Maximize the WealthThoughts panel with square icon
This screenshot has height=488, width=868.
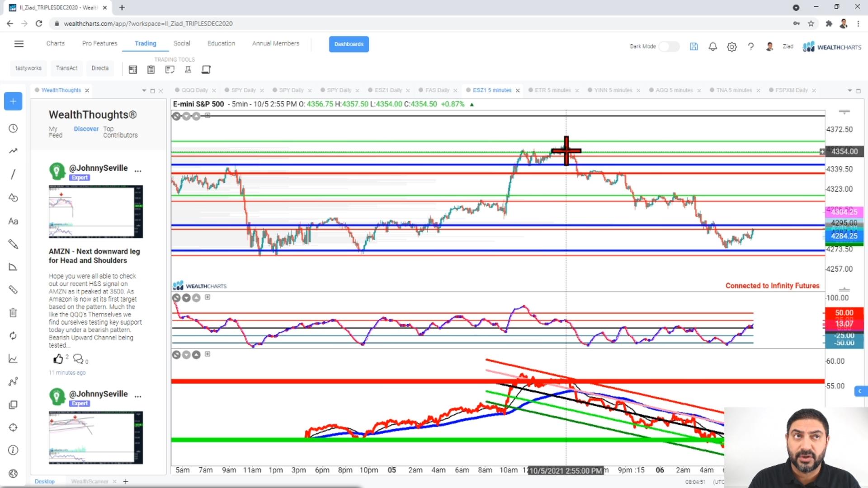pyautogui.click(x=152, y=91)
